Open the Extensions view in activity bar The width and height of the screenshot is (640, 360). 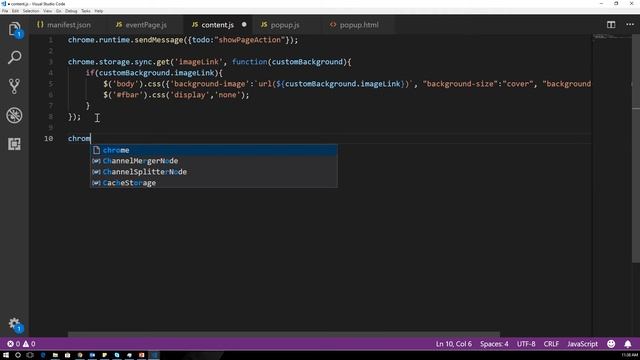tap(14, 144)
